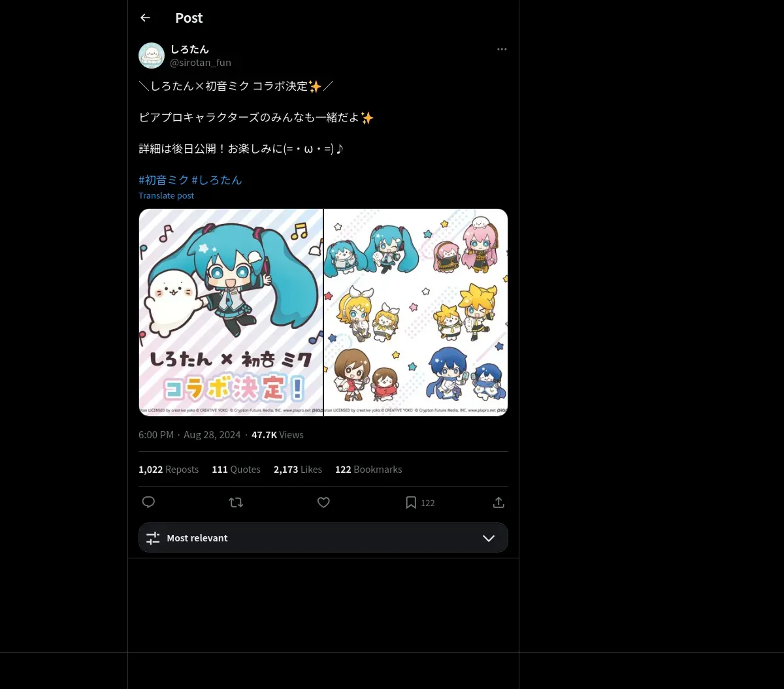Click the filter sliders icon beside Most relevant
The image size is (784, 689).
click(x=153, y=538)
